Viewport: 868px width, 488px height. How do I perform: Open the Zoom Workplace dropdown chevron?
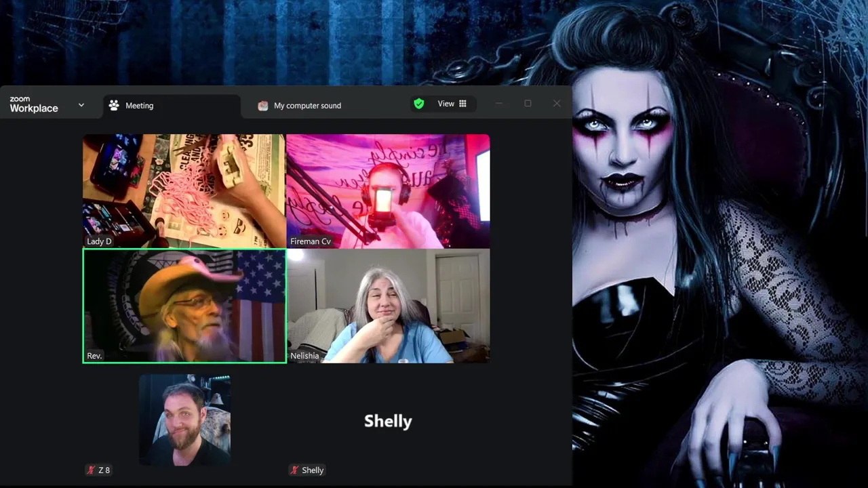81,105
